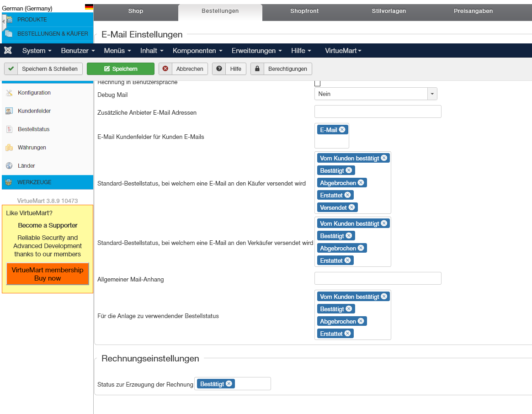The width and height of the screenshot is (532, 414).
Task: Click the Joomla logo icon
Action: pyautogui.click(x=8, y=51)
